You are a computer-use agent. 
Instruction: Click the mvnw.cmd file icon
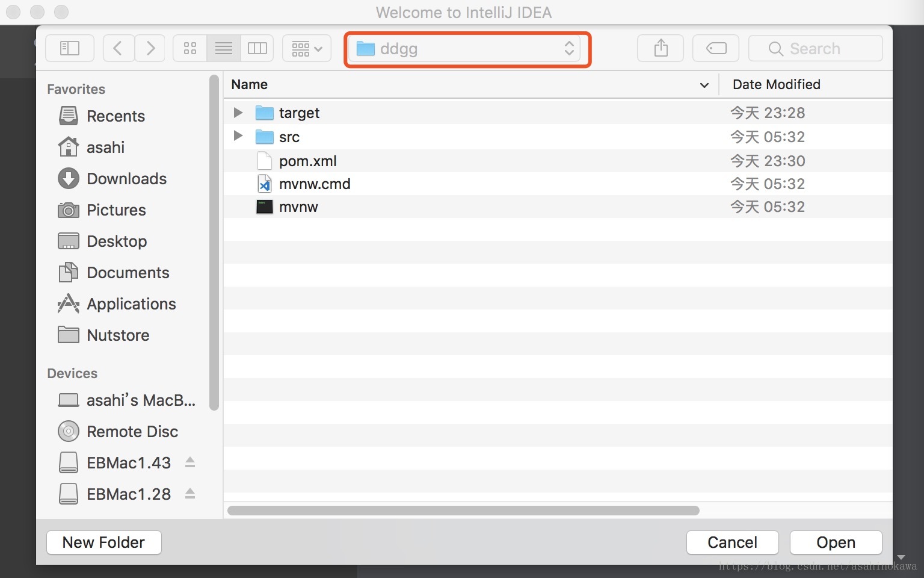[x=265, y=184]
